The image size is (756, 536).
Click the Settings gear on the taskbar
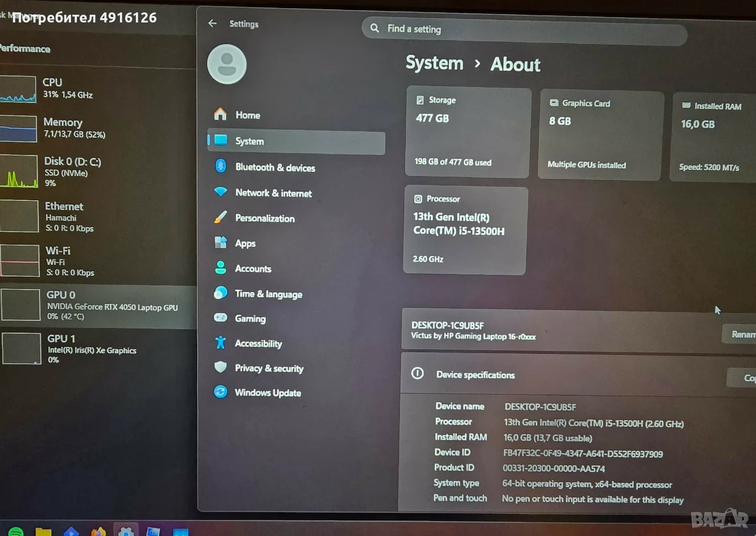(x=125, y=531)
